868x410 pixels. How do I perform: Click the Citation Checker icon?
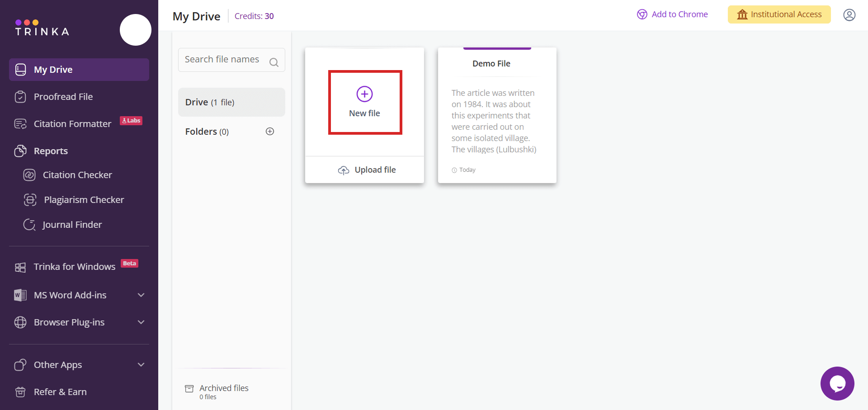pos(29,175)
